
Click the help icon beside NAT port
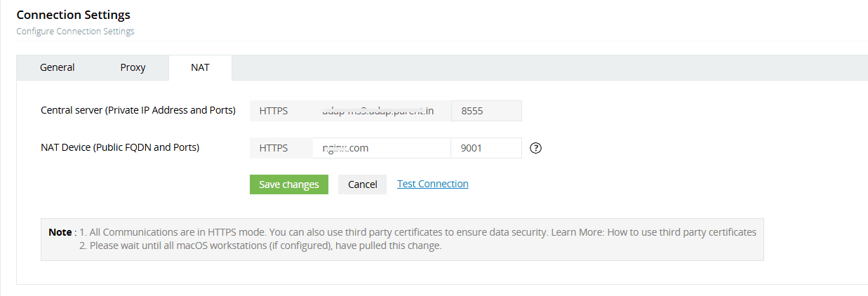536,148
